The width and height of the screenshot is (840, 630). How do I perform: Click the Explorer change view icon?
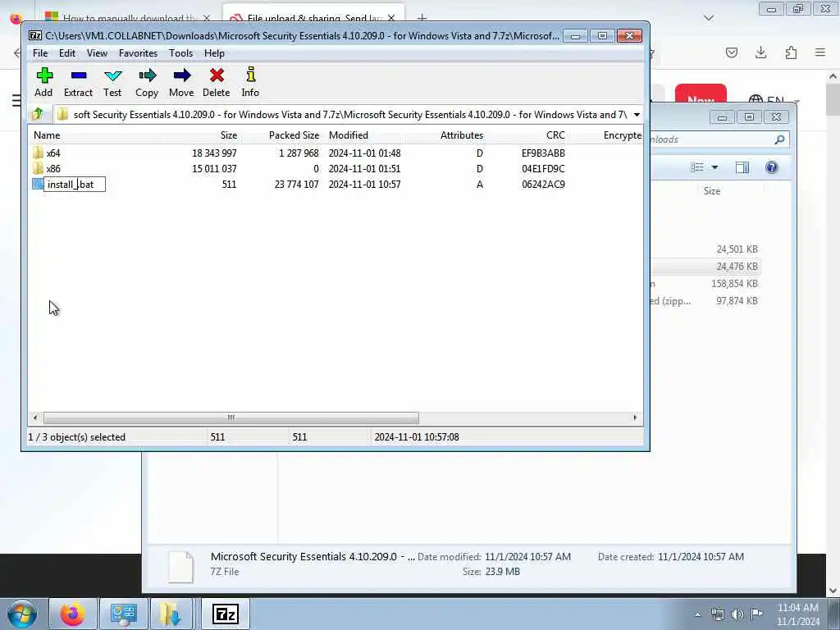697,167
